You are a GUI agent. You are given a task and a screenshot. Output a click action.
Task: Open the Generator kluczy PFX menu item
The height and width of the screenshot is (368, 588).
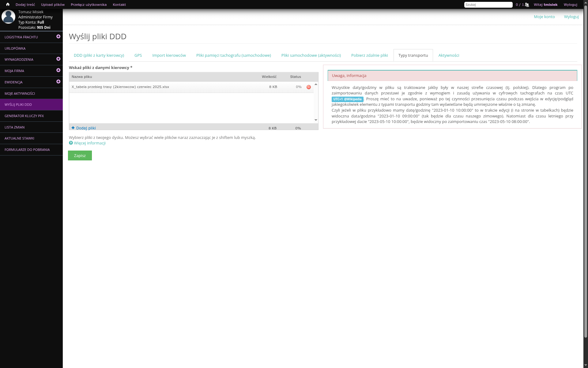(x=24, y=116)
